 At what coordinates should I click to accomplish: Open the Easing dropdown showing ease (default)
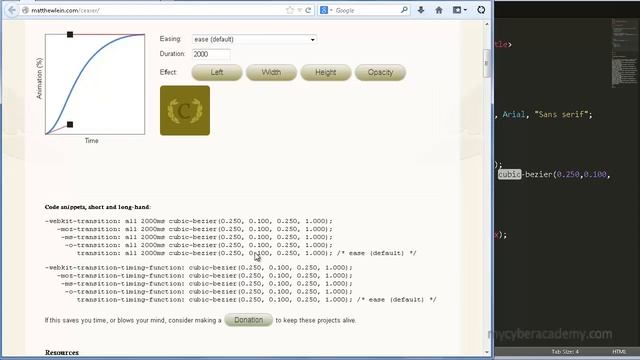pos(254,39)
